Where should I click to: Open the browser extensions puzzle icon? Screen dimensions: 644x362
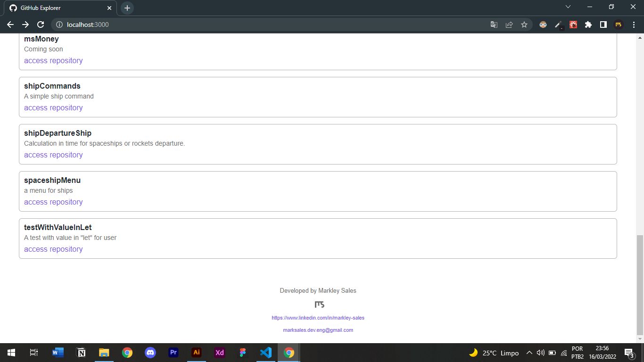pyautogui.click(x=588, y=25)
